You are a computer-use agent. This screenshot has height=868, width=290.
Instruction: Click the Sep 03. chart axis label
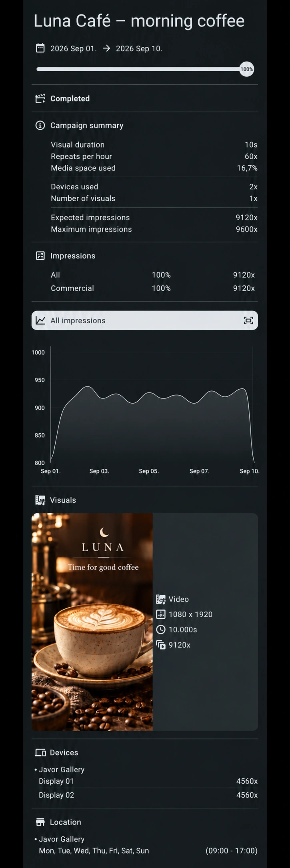(x=99, y=471)
